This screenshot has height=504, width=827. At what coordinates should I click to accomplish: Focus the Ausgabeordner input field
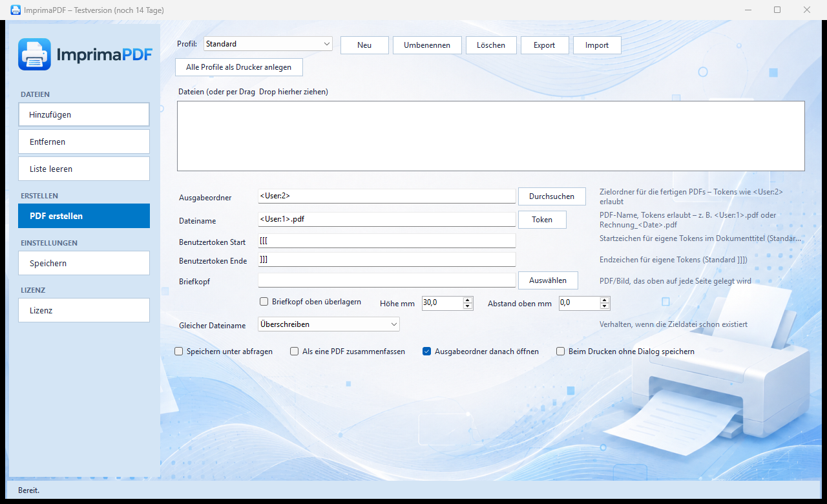pos(386,196)
